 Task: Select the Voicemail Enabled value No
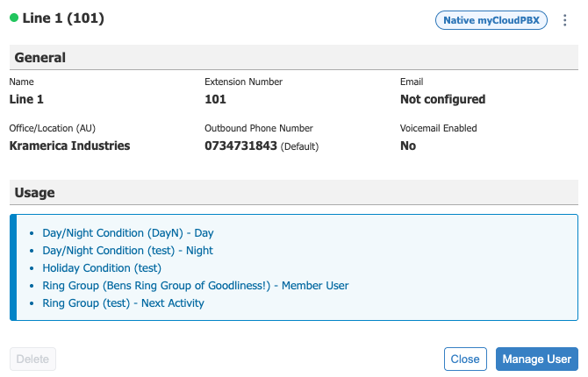click(x=408, y=146)
